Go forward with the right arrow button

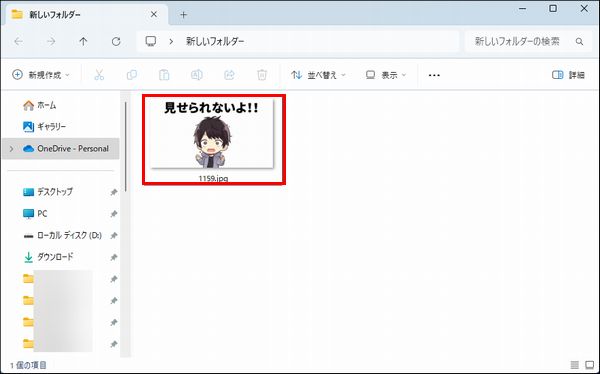tap(51, 41)
